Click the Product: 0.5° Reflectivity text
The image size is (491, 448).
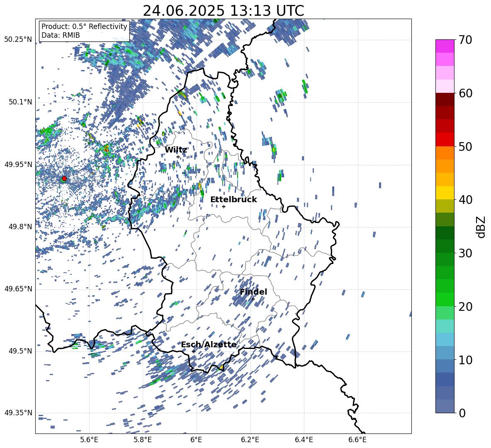click(x=84, y=26)
